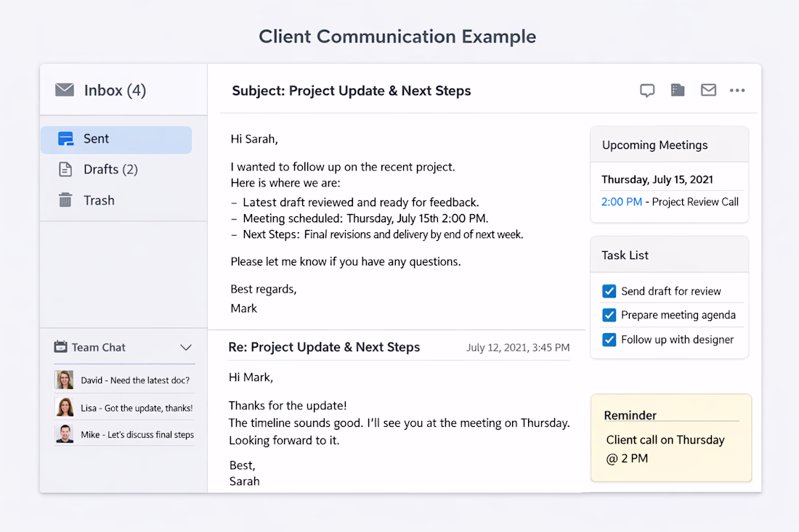
Task: Select the Sent folder
Action: coord(116,139)
